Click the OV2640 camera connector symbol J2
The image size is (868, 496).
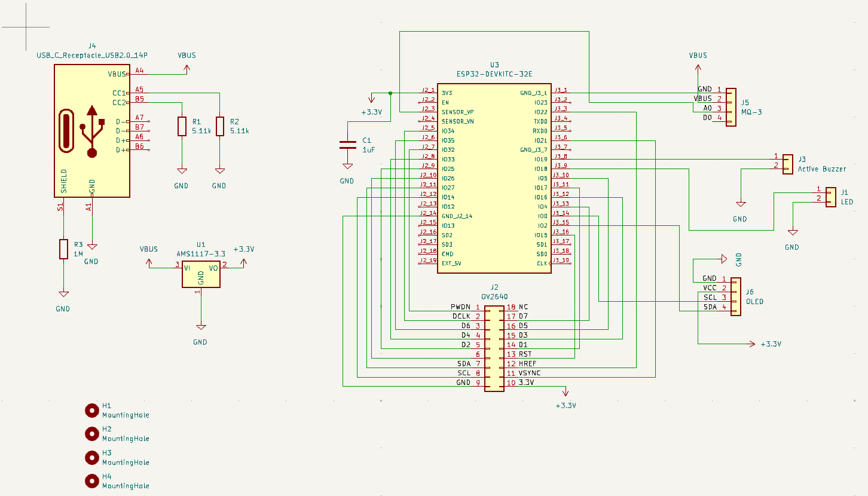tap(494, 345)
